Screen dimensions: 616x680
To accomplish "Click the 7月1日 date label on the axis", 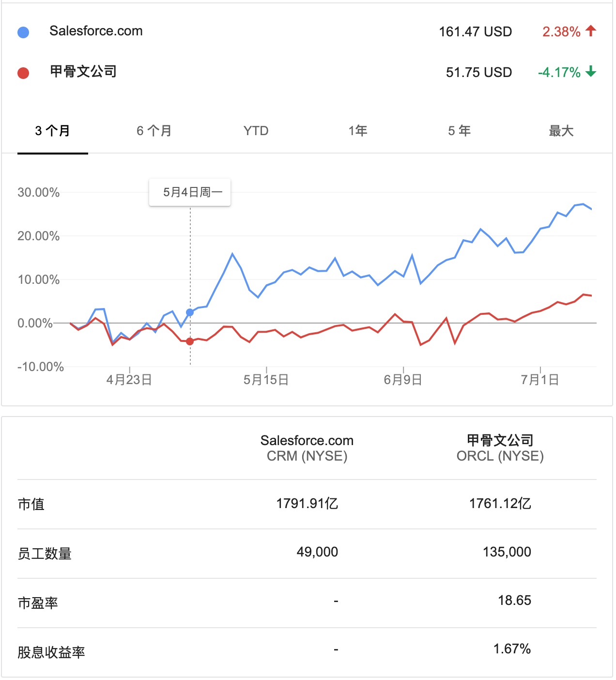I will tap(540, 380).
